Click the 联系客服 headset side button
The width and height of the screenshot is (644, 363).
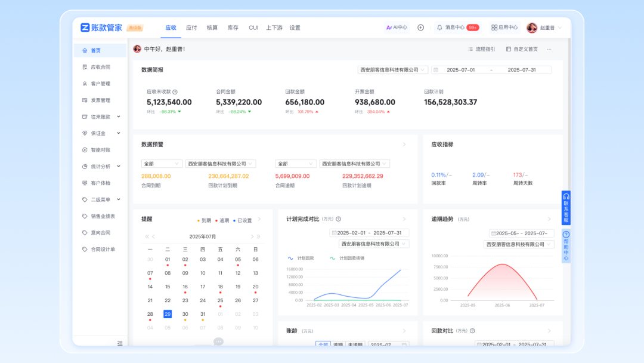pyautogui.click(x=566, y=208)
